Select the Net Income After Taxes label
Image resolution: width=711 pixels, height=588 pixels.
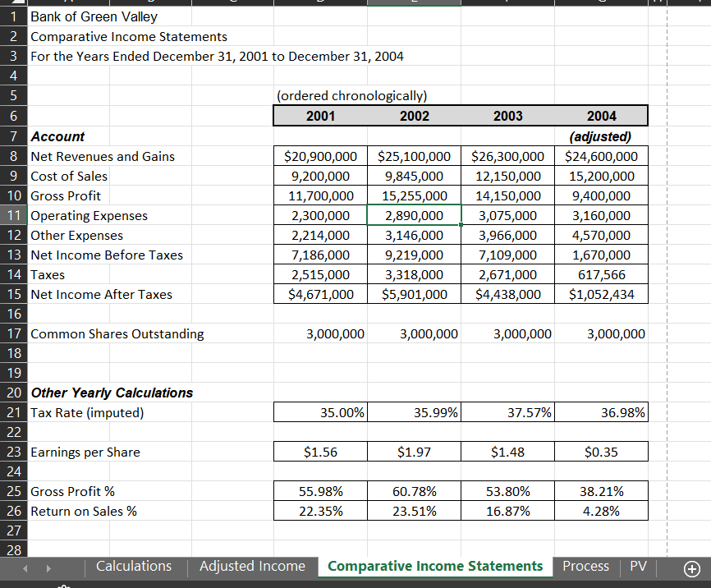click(102, 295)
